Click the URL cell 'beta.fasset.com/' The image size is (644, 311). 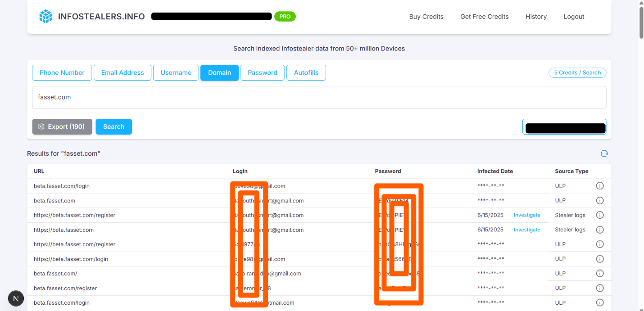coord(55,274)
